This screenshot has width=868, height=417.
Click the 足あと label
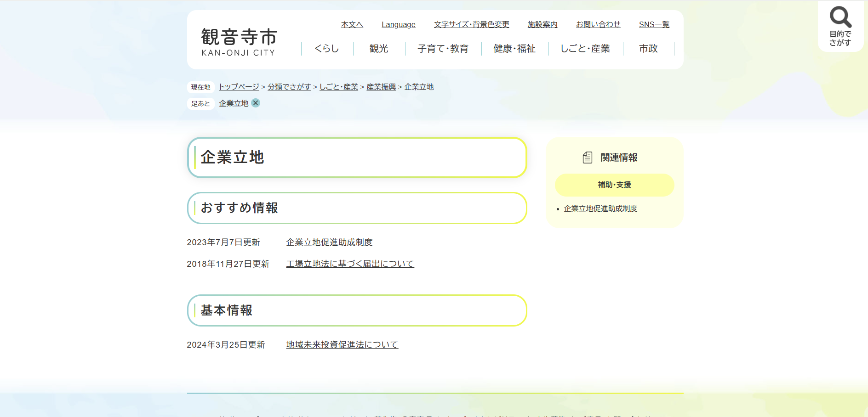200,103
